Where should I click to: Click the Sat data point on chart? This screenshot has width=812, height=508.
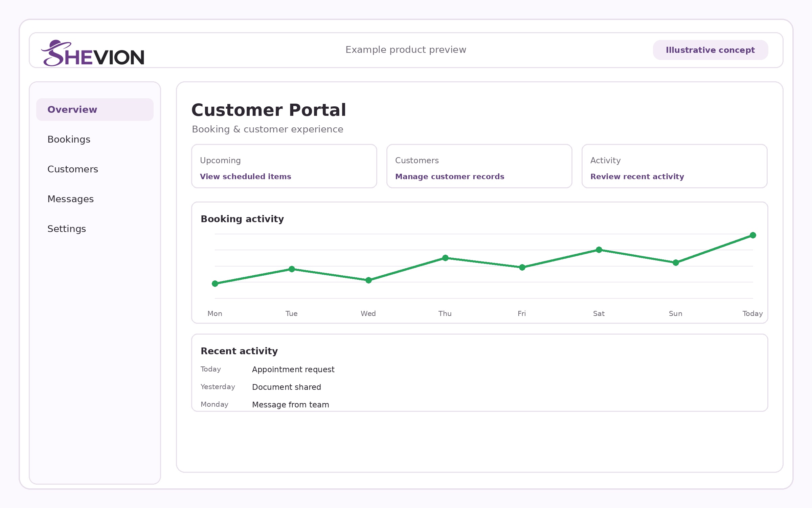click(x=599, y=250)
